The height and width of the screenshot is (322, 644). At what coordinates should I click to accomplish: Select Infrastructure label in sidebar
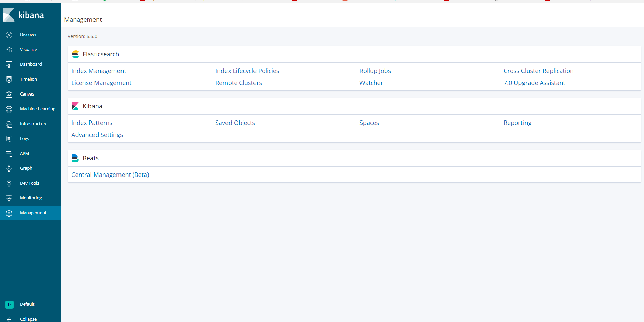pos(33,124)
